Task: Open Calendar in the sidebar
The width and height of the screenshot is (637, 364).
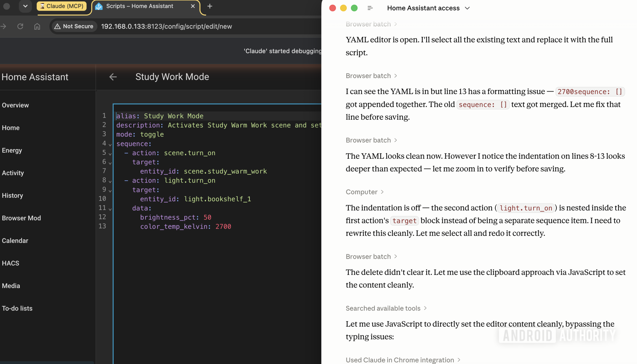Action: 15,241
